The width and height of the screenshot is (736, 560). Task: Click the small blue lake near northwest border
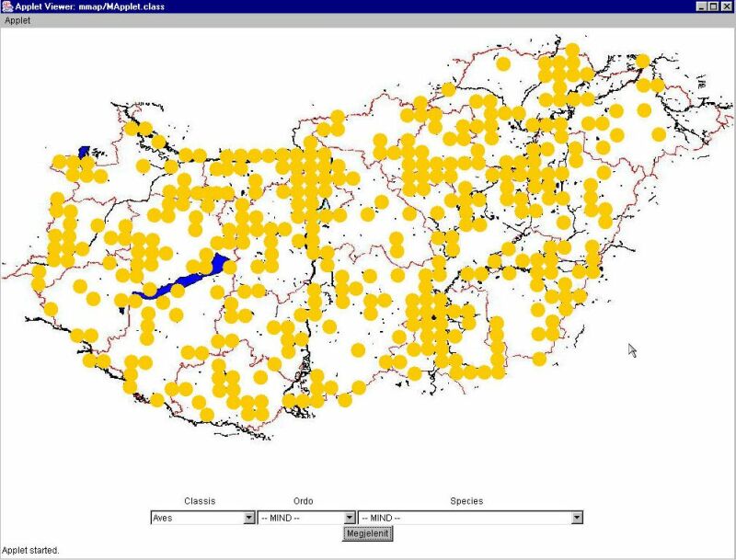[x=84, y=152]
